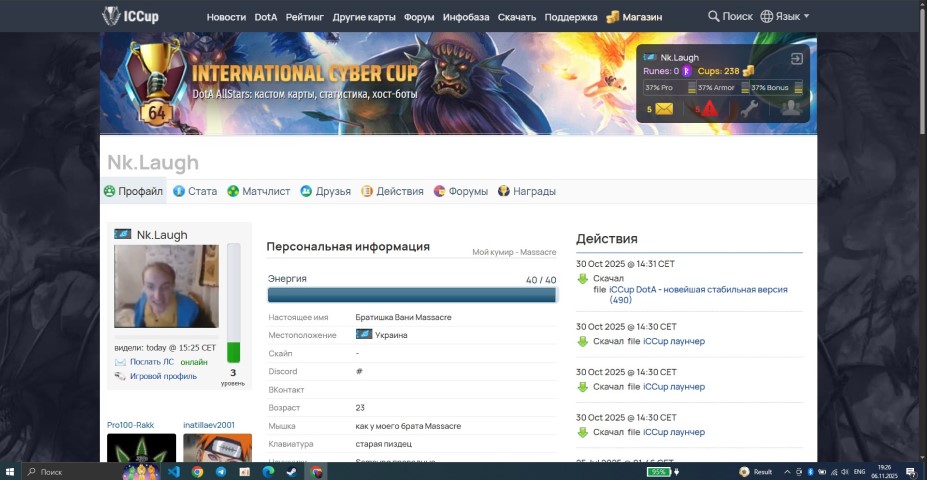Image resolution: width=927 pixels, height=480 pixels.
Task: Open friend inatillaev2001 profile link
Action: 209,425
